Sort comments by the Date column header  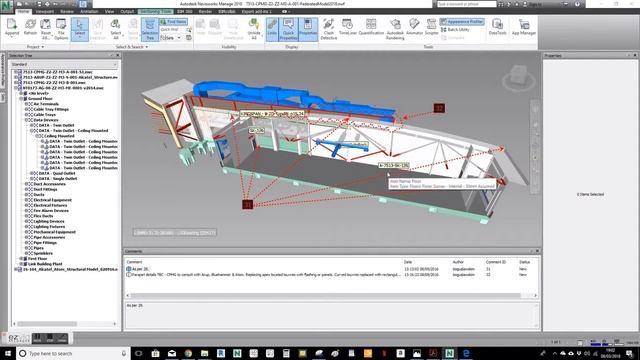tap(407, 262)
